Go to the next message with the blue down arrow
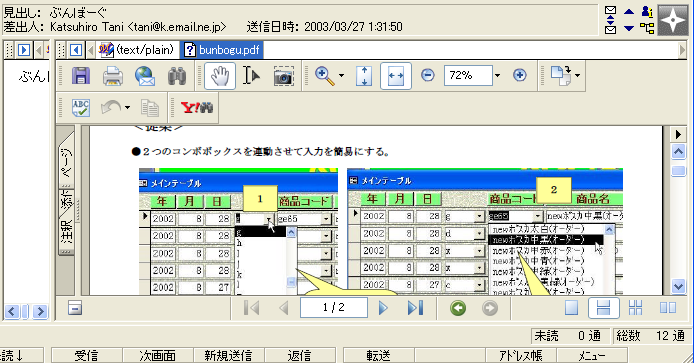Screen dimensions: 694x363 629,28
